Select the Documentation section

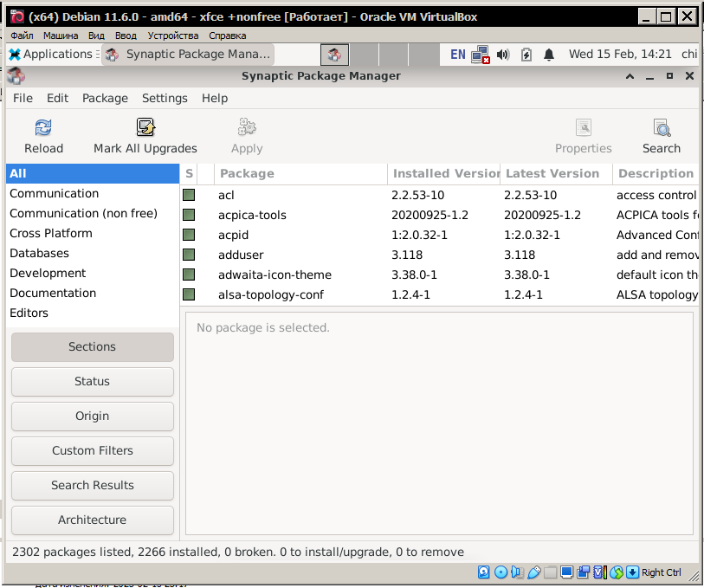(93, 293)
